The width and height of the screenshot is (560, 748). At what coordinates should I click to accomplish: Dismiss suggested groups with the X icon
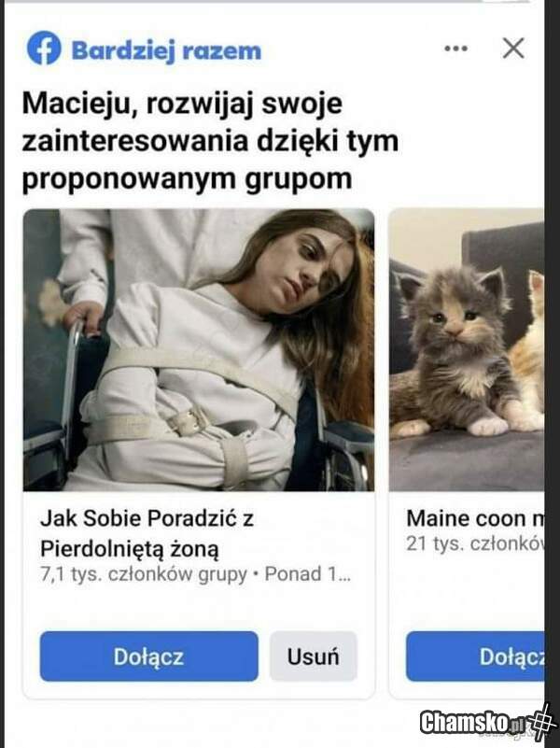pyautogui.click(x=513, y=48)
